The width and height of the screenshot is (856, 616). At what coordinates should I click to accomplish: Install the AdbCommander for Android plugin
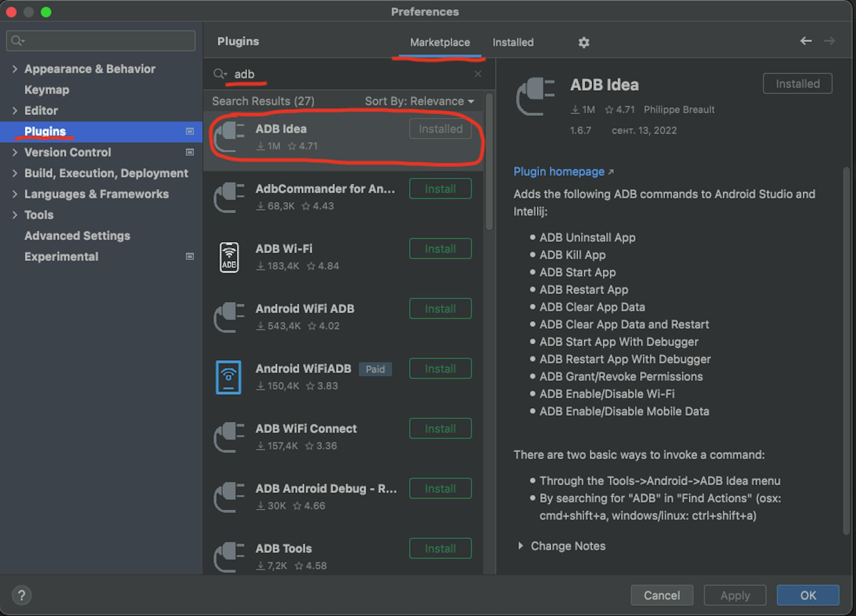[x=440, y=189]
